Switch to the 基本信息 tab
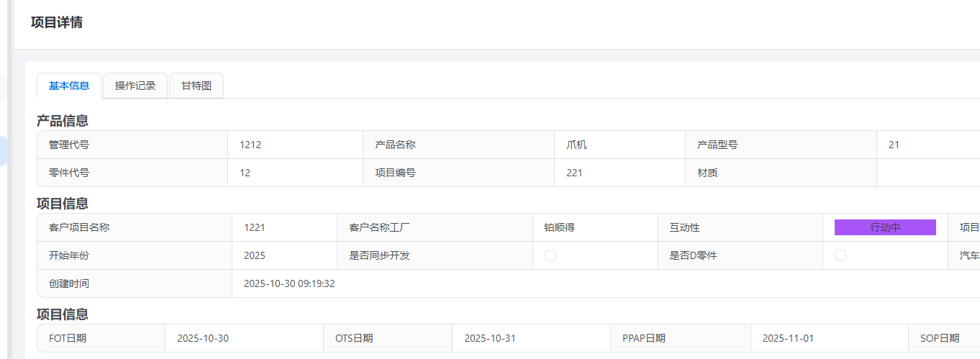 [69, 86]
